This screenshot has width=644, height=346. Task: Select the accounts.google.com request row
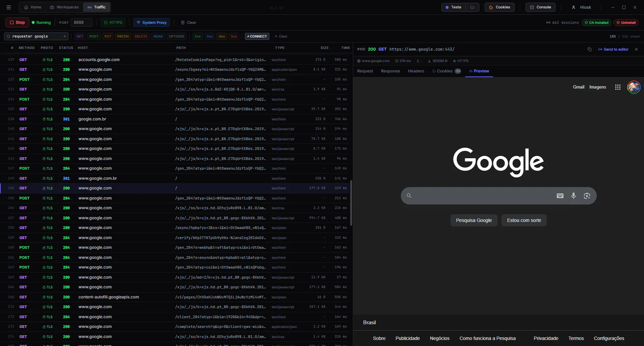[x=174, y=60]
